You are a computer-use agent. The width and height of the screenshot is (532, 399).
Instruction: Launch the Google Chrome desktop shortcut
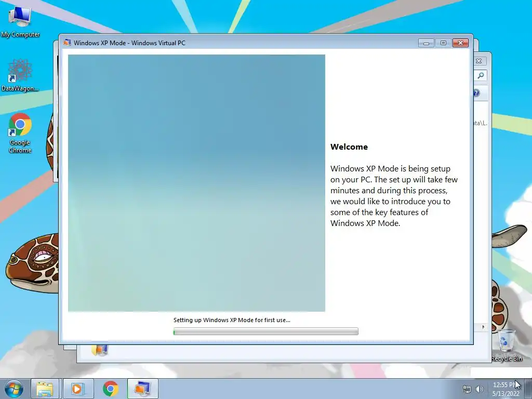(x=20, y=133)
